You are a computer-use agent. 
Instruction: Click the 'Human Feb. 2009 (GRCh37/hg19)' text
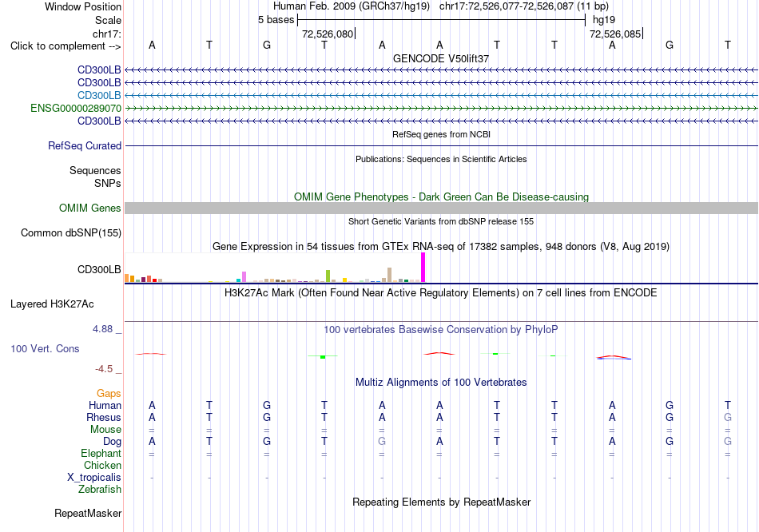352,6
